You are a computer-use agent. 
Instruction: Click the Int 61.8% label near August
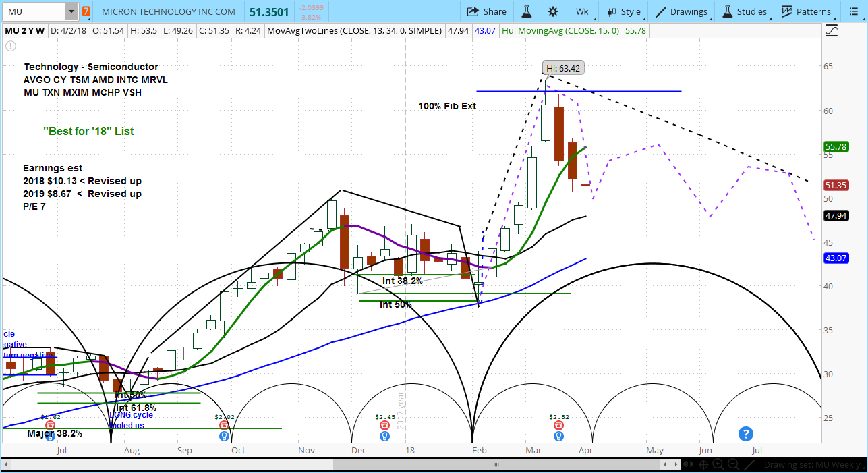coord(136,408)
